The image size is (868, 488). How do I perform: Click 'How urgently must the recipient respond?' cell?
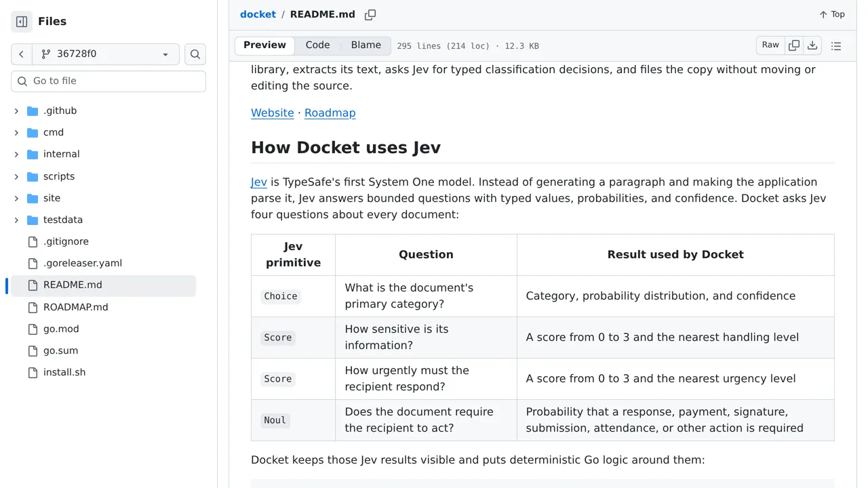pyautogui.click(x=426, y=379)
